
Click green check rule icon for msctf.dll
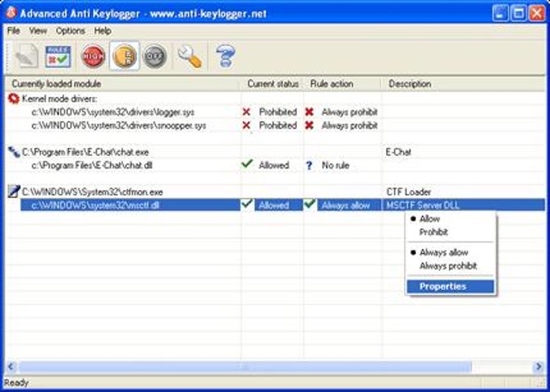(309, 204)
